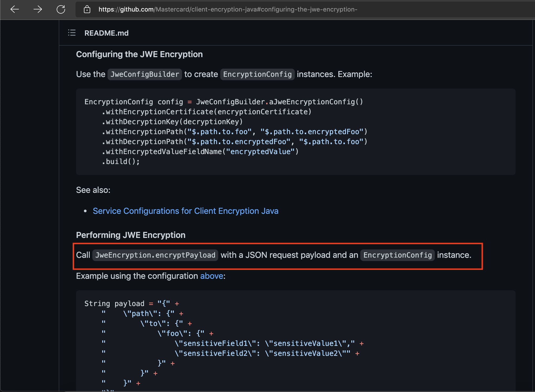Click the 'See also:' text
Image resolution: width=535 pixels, height=392 pixels.
93,190
